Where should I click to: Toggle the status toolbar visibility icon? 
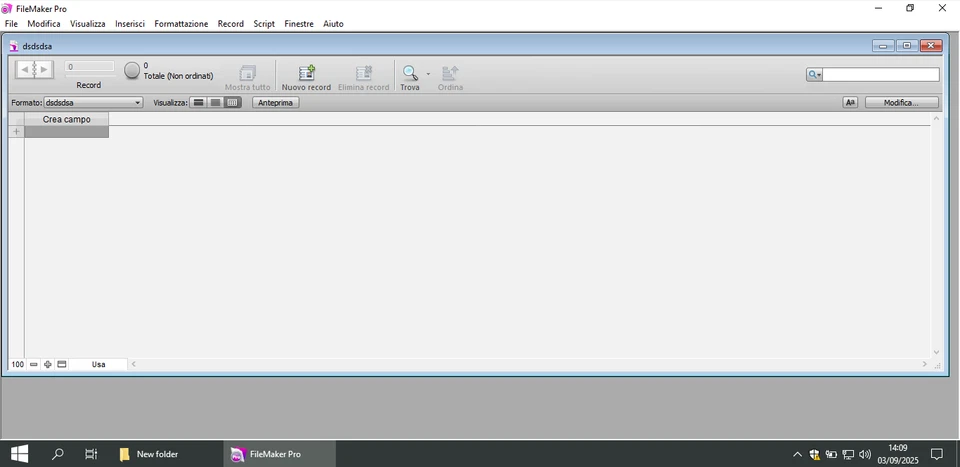(x=61, y=364)
